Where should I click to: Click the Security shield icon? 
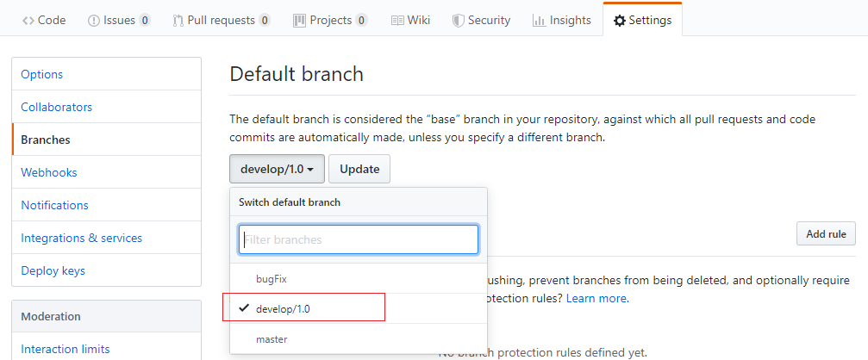coord(459,20)
